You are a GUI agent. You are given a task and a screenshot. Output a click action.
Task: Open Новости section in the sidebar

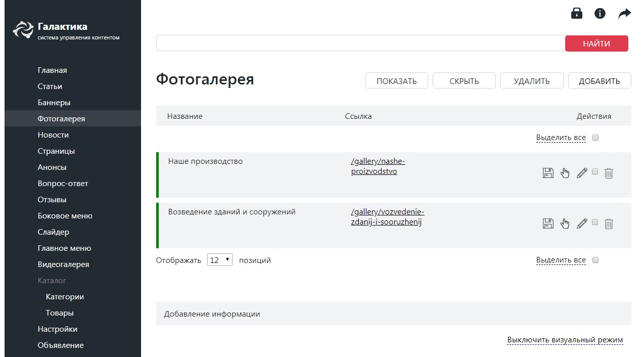click(x=53, y=135)
